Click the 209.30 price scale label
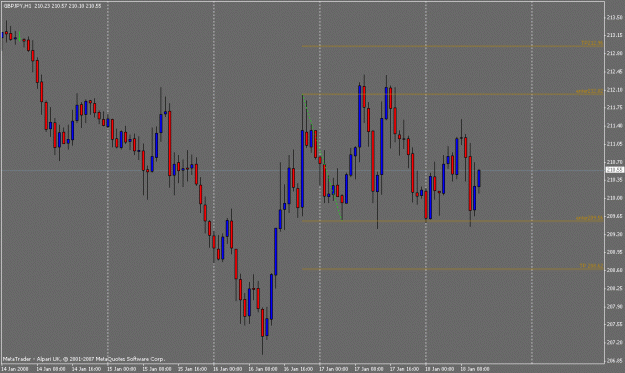This screenshot has height=373, width=625. click(x=615, y=234)
